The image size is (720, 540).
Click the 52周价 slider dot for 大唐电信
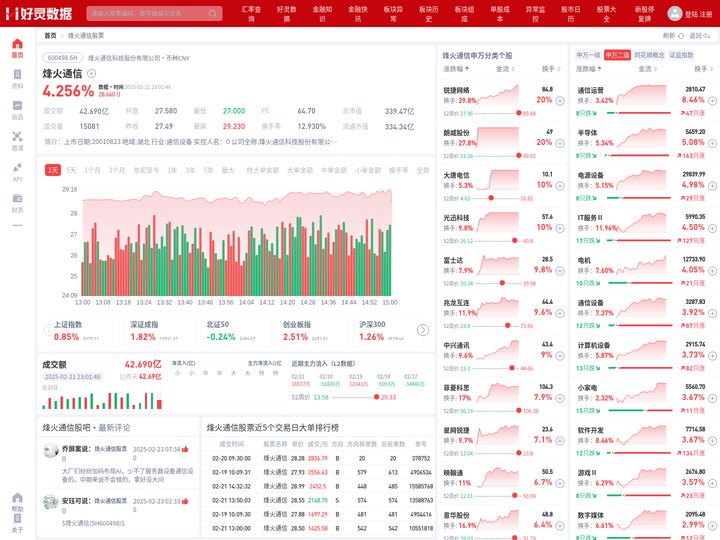coord(491,198)
